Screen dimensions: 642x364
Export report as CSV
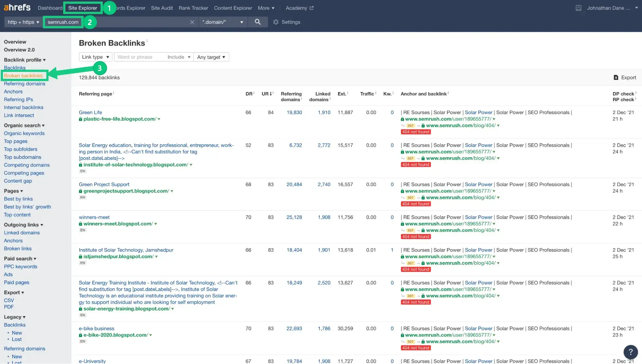point(9,300)
